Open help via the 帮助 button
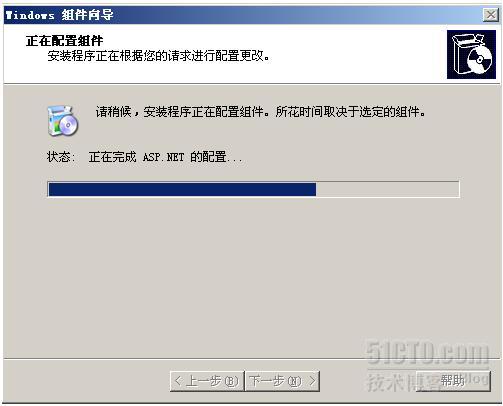 pyautogui.click(x=453, y=381)
